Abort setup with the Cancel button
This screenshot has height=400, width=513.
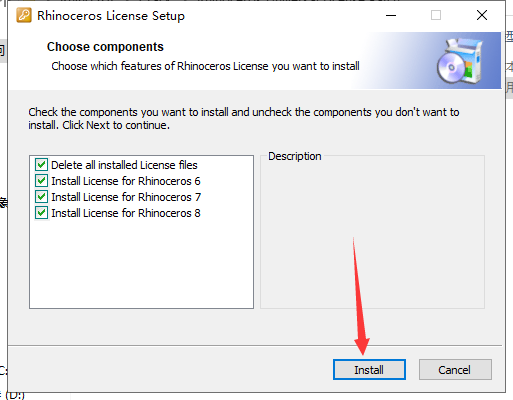click(455, 370)
